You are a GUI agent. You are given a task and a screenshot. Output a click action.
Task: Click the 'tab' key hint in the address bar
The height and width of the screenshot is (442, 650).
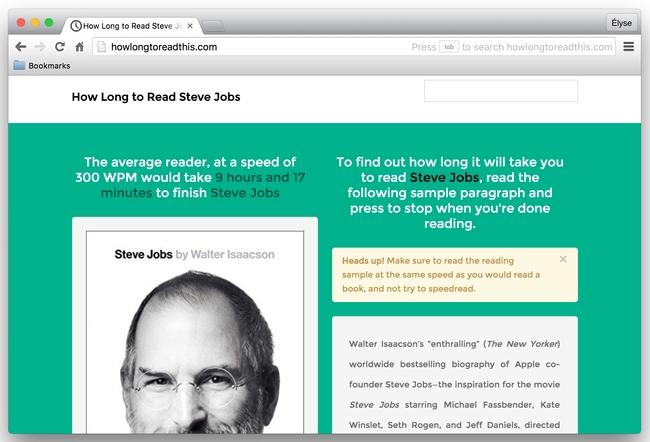pos(449,47)
